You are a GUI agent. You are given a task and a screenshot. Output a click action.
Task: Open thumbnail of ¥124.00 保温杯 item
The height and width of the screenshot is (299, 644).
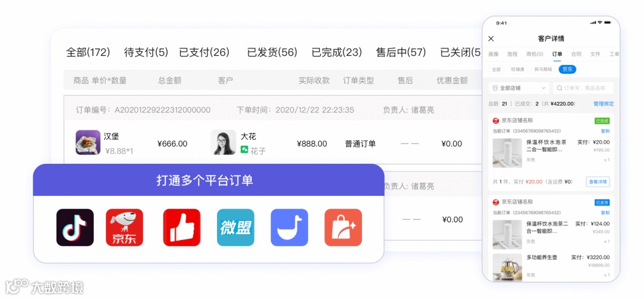pyautogui.click(x=507, y=235)
